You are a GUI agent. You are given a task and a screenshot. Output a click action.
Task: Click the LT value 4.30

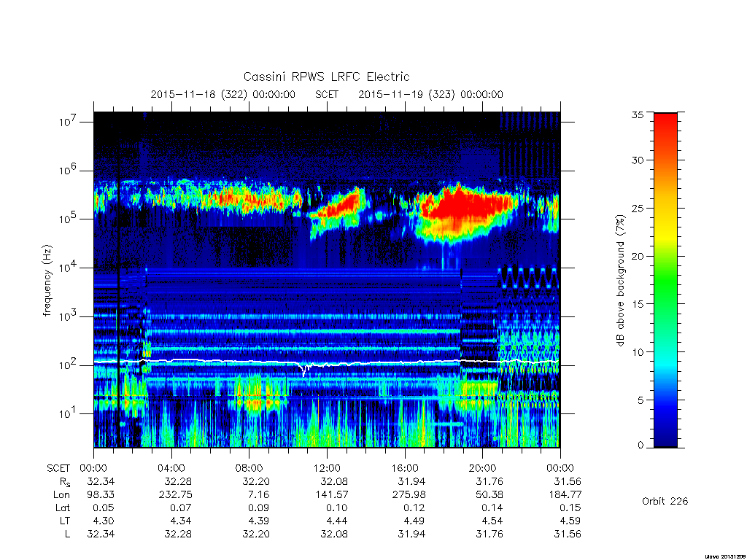coord(104,521)
